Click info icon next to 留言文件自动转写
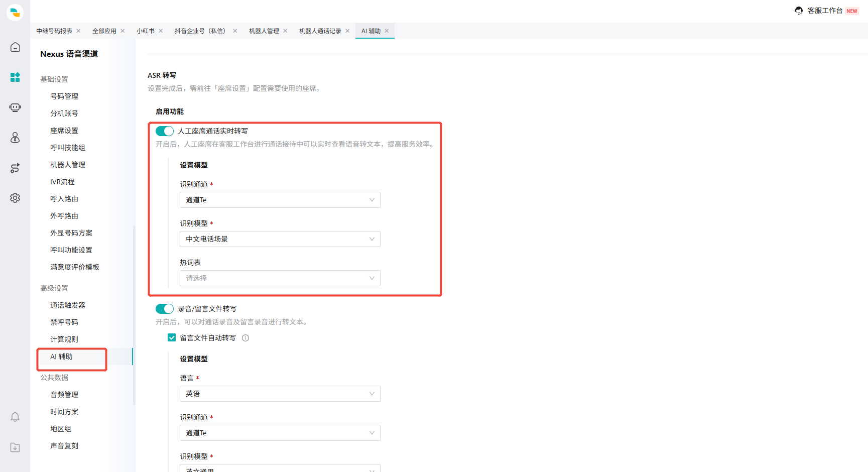Viewport: 868px width, 472px height. pyautogui.click(x=245, y=338)
